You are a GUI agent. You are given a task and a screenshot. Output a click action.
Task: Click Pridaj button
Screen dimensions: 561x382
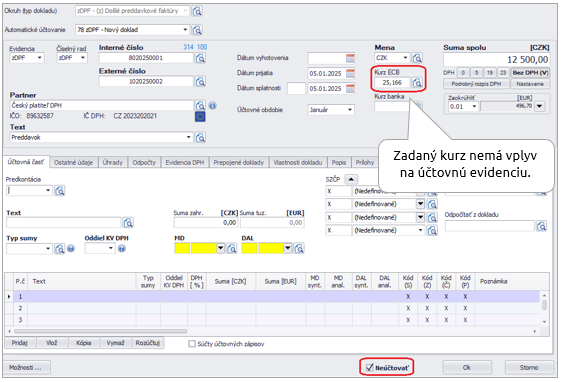(20, 343)
